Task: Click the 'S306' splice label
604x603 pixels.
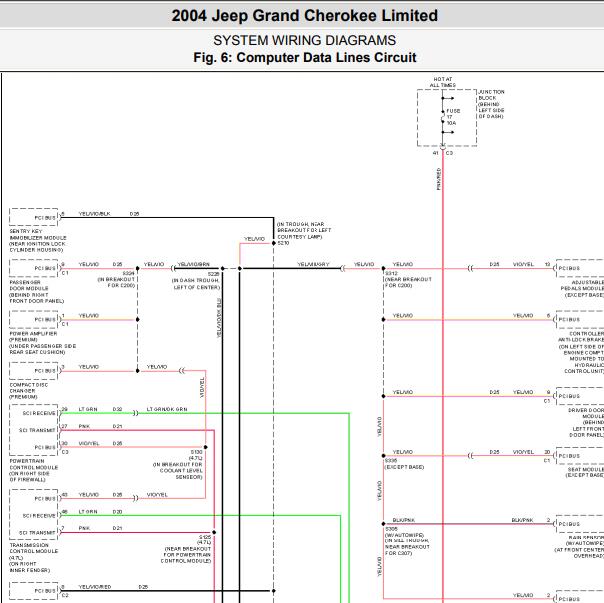Action: coord(391,529)
